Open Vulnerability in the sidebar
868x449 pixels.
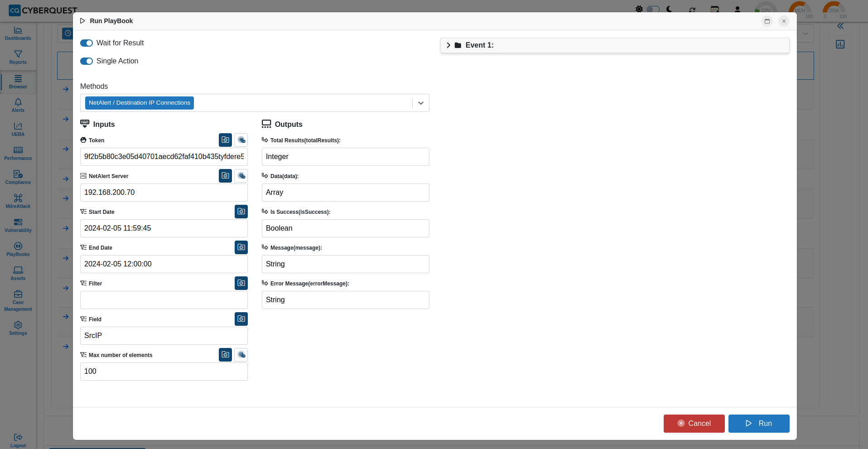(x=18, y=226)
